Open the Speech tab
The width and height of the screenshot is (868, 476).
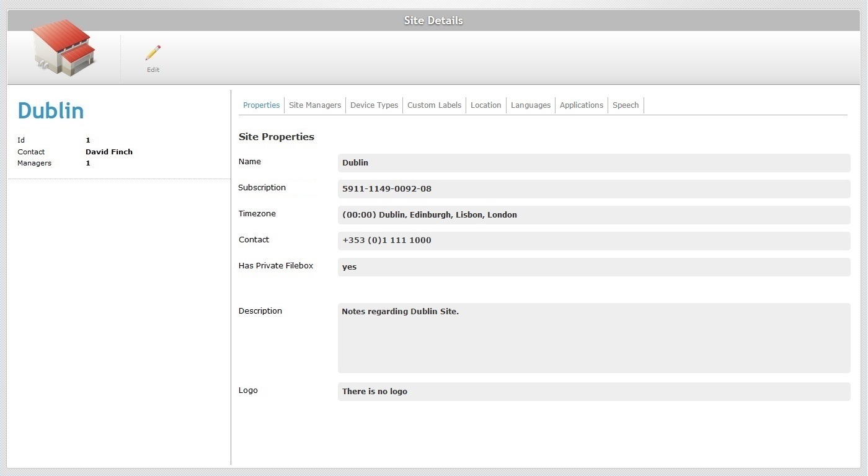point(626,105)
